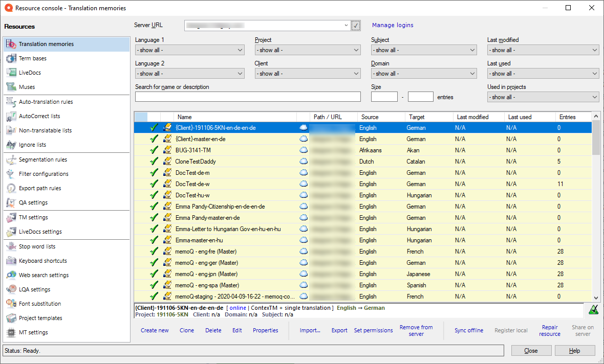Open the Language 1 dropdown
The width and height of the screenshot is (604, 364).
point(189,50)
